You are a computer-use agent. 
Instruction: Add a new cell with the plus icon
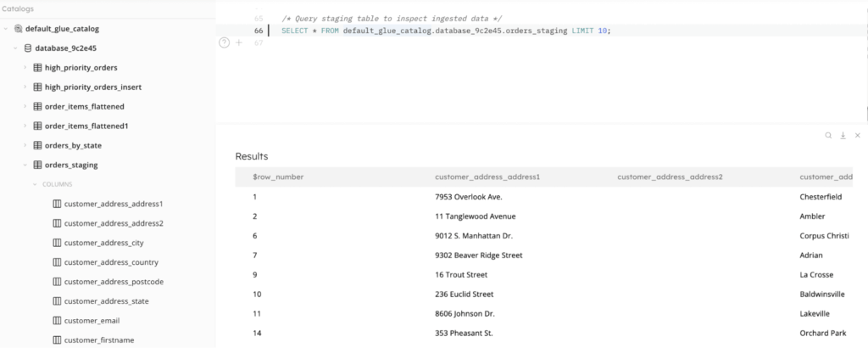pos(238,42)
